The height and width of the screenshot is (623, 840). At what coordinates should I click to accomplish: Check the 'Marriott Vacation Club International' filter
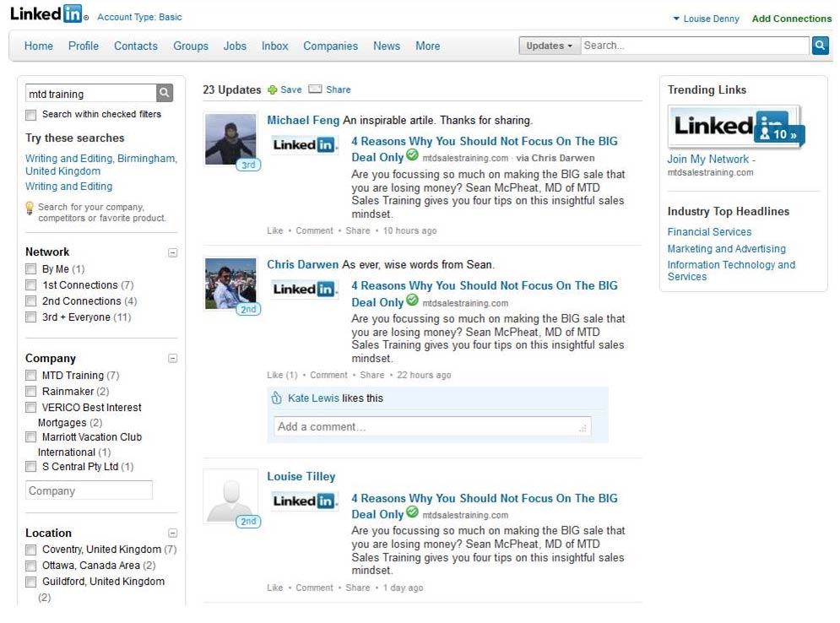[31, 437]
